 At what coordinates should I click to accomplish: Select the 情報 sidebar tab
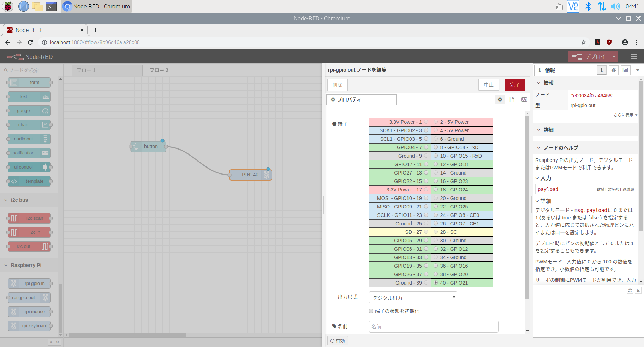pos(563,70)
